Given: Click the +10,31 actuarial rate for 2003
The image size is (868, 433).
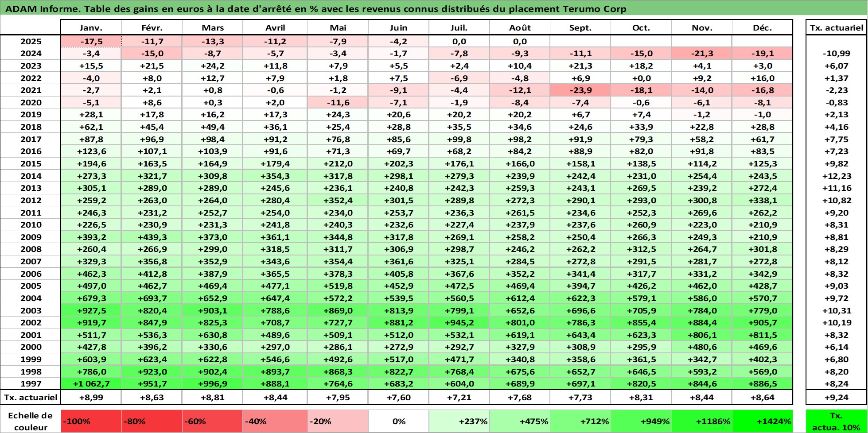Looking at the screenshot, I should click(x=836, y=310).
